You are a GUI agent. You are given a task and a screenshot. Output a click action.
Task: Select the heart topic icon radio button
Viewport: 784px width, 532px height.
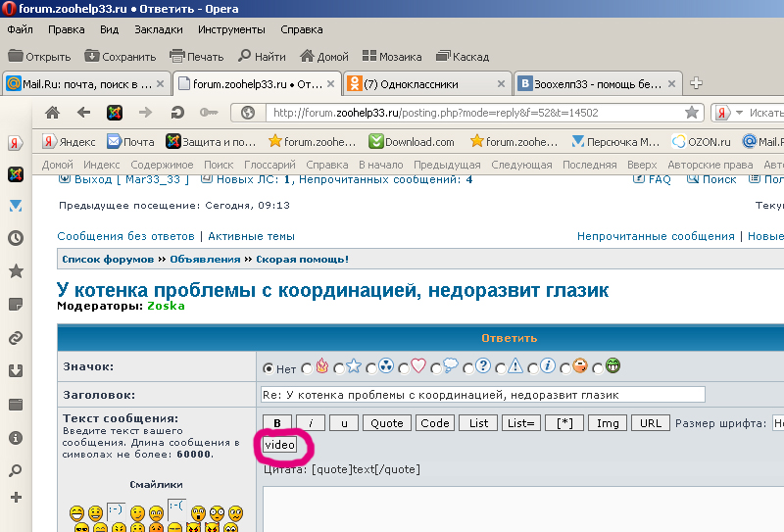402,367
